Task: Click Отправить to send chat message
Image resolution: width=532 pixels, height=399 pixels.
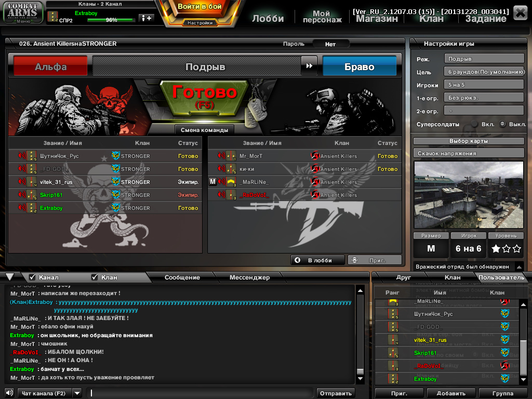Action: point(336,393)
